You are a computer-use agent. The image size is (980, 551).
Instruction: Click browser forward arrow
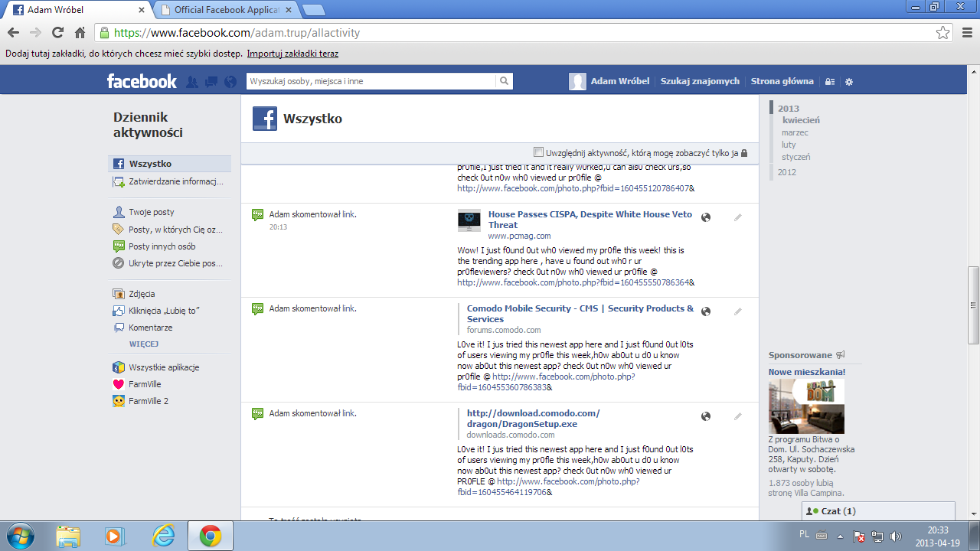[x=35, y=33]
